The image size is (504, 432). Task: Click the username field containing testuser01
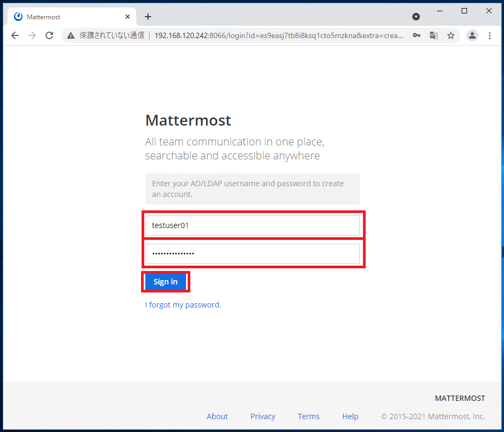pyautogui.click(x=253, y=225)
